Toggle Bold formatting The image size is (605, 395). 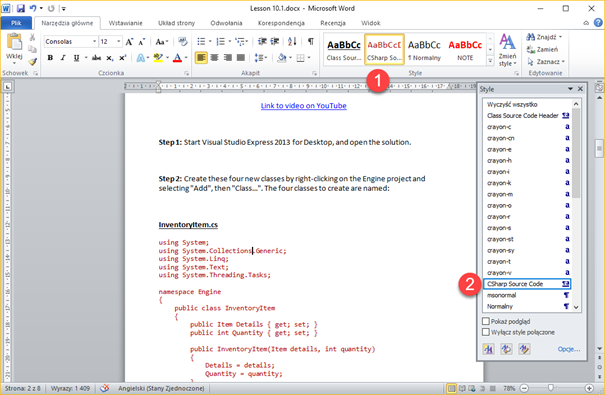[x=50, y=58]
